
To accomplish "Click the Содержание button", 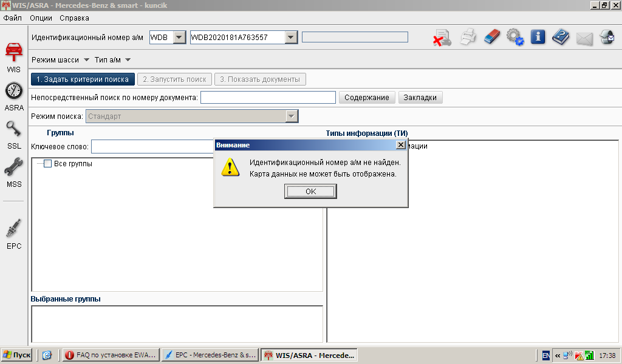I will tap(367, 98).
